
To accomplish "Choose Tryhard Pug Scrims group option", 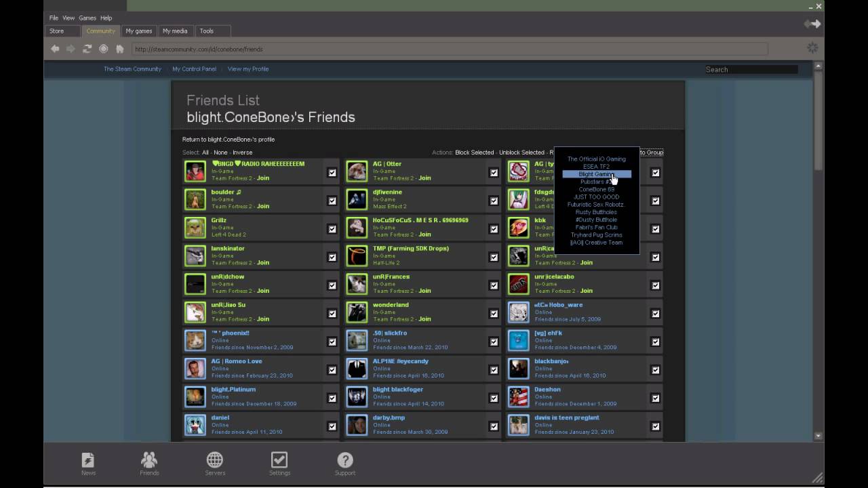I will pyautogui.click(x=597, y=235).
